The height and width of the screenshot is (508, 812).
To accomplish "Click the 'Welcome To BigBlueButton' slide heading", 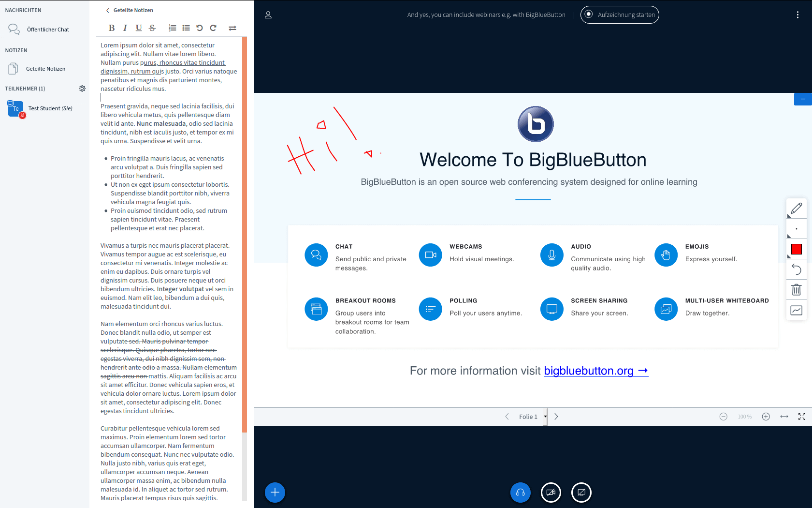I will 533,160.
